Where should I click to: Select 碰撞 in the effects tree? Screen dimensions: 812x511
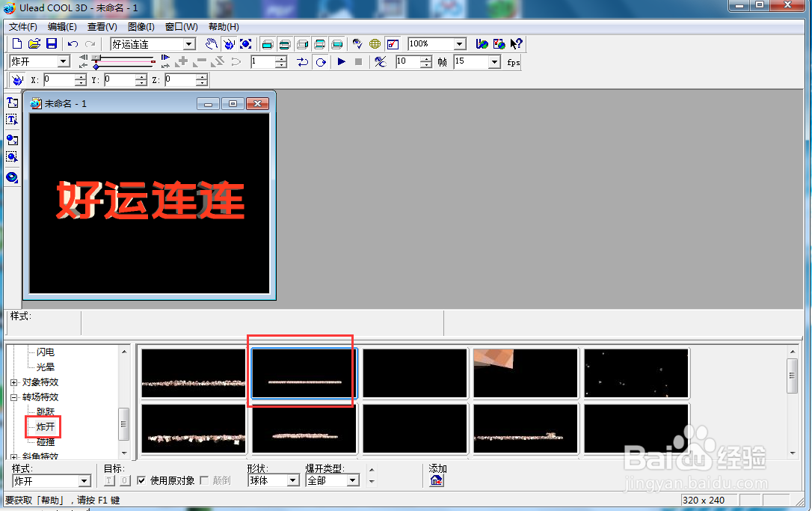click(x=46, y=442)
